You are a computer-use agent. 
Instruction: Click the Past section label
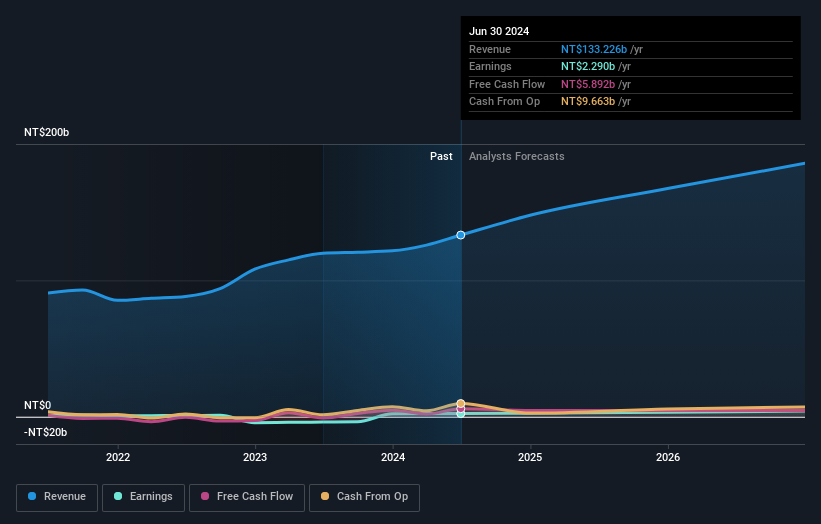click(441, 156)
